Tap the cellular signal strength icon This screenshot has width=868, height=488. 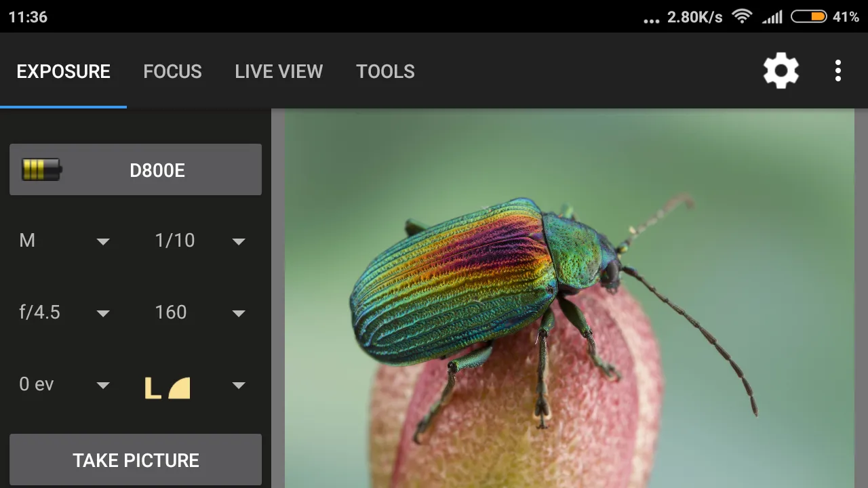pos(772,17)
